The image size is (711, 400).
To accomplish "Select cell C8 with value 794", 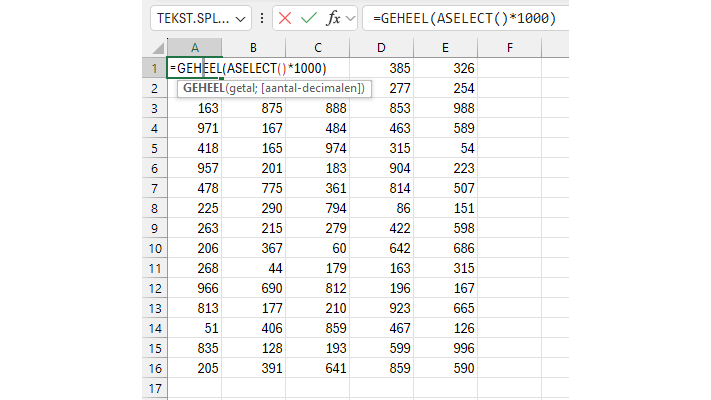I will point(318,208).
